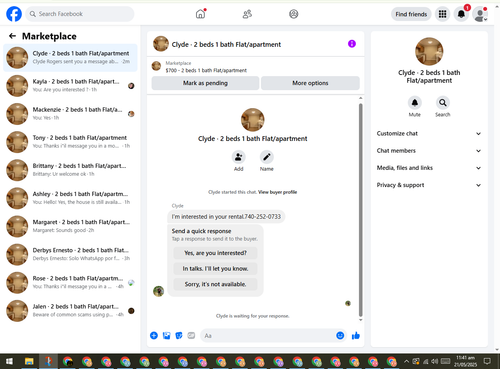Open the Ashley conversation
Screen dimensions: 500x369
(x=70, y=198)
